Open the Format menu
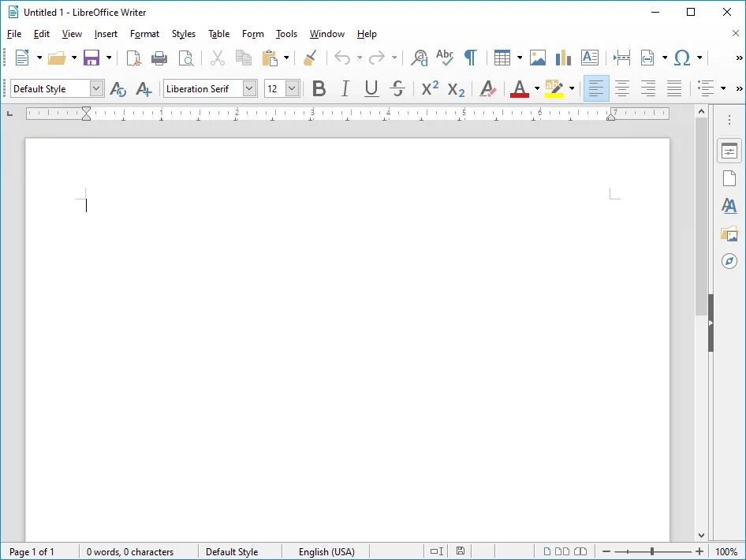This screenshot has width=746, height=560. (x=144, y=34)
